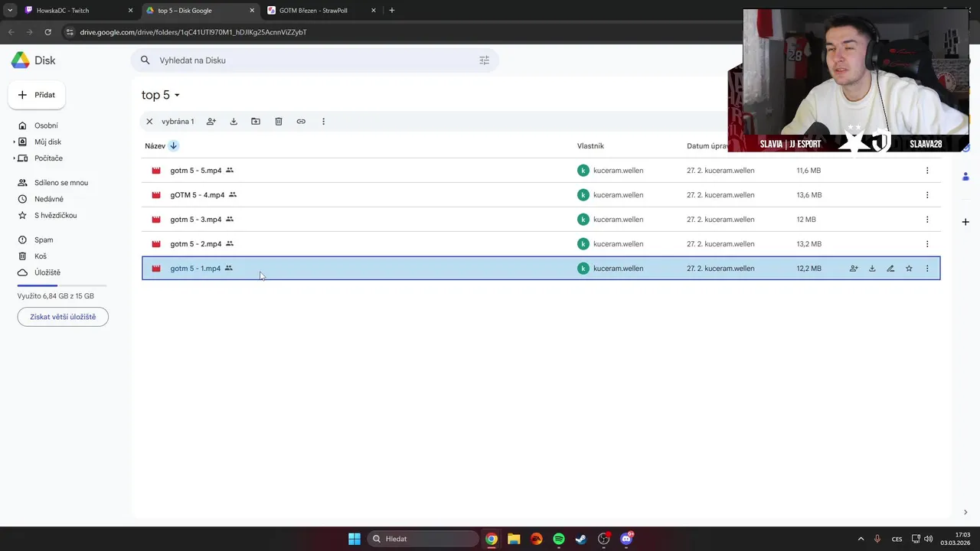
Task: Open Spam section
Action: click(x=44, y=240)
